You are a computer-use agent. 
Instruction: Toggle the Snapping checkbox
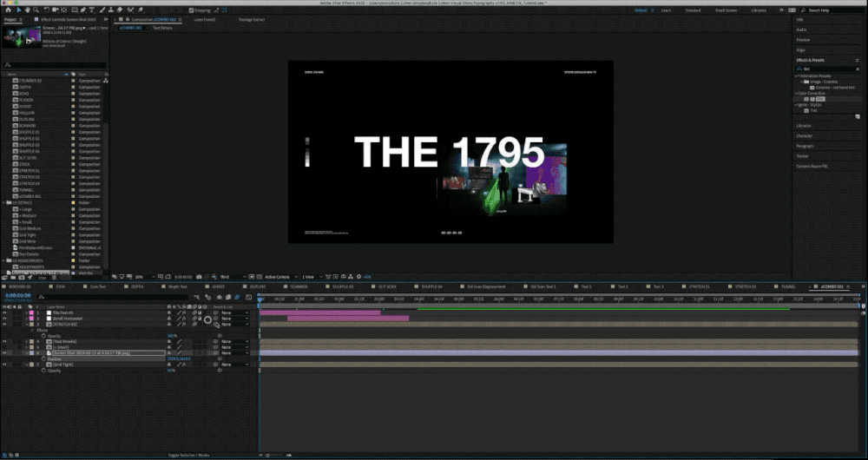coord(193,10)
